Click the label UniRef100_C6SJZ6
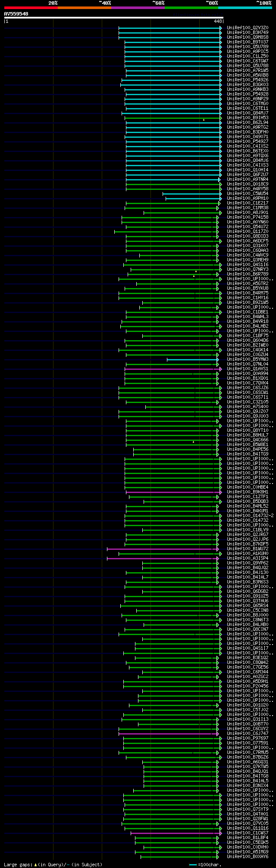This screenshot has width=276, height=868. click(248, 388)
